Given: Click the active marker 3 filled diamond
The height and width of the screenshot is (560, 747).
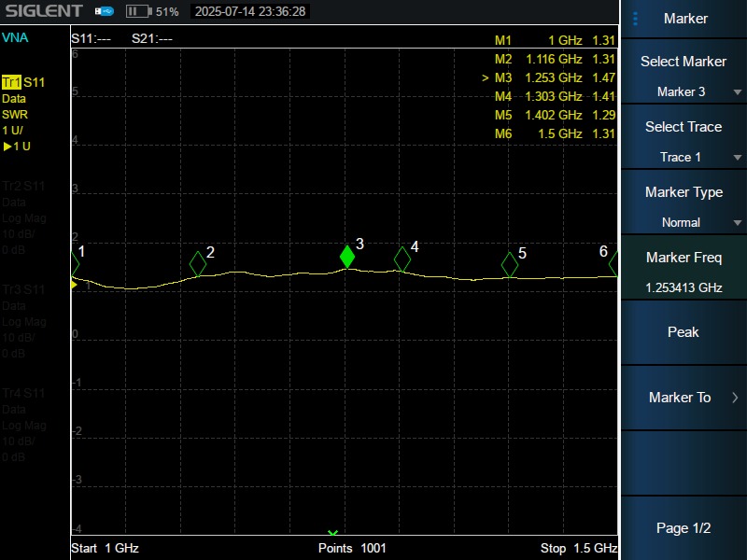Looking at the screenshot, I should coord(347,257).
